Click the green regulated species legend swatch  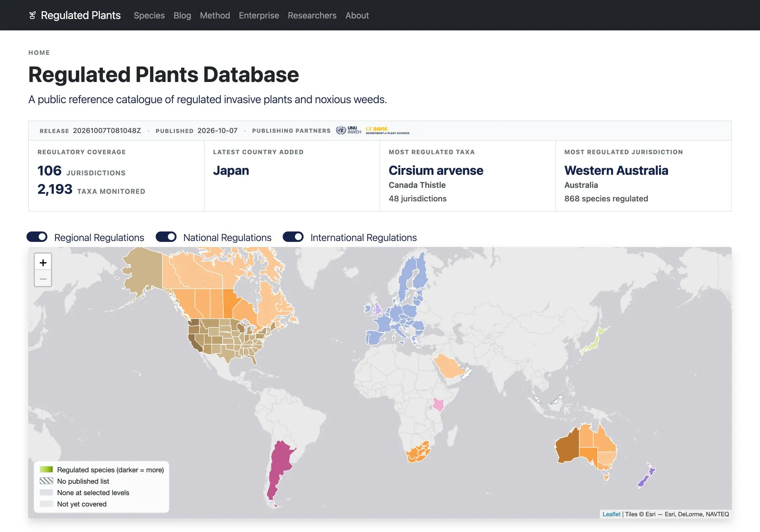pyautogui.click(x=46, y=470)
